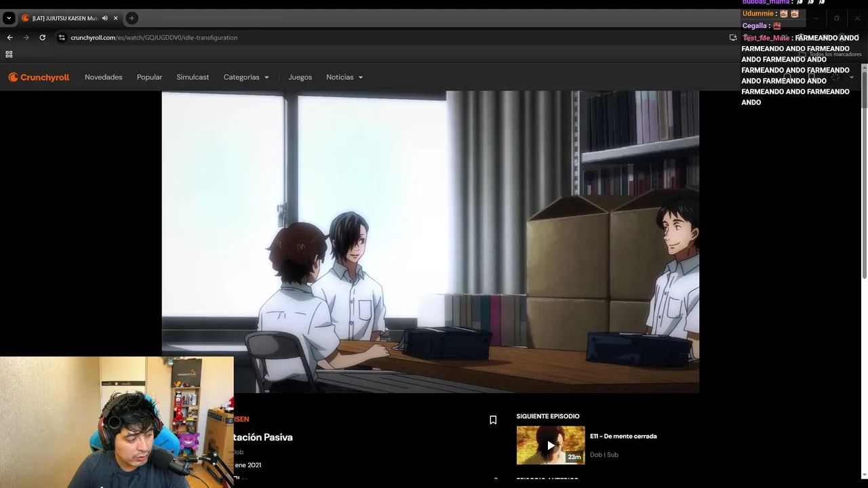This screenshot has width=868, height=488.
Task: Go forward with the browser forward arrow
Action: pyautogui.click(x=26, y=37)
